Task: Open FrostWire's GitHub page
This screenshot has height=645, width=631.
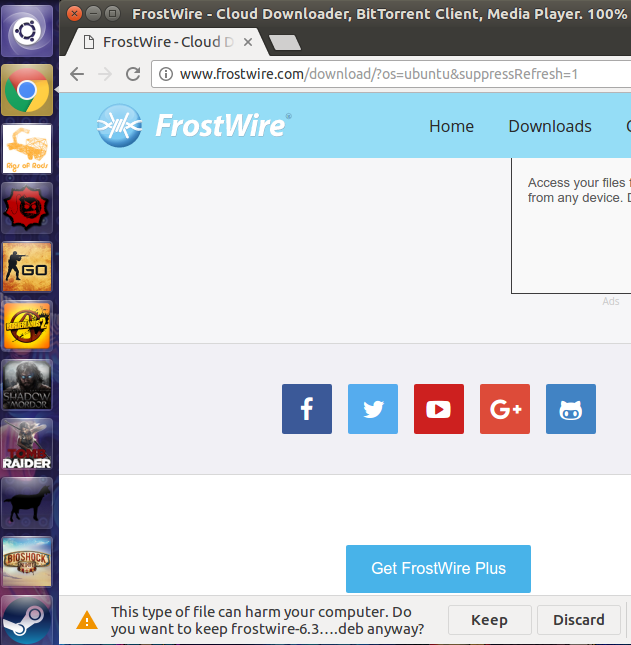Action: tap(571, 409)
